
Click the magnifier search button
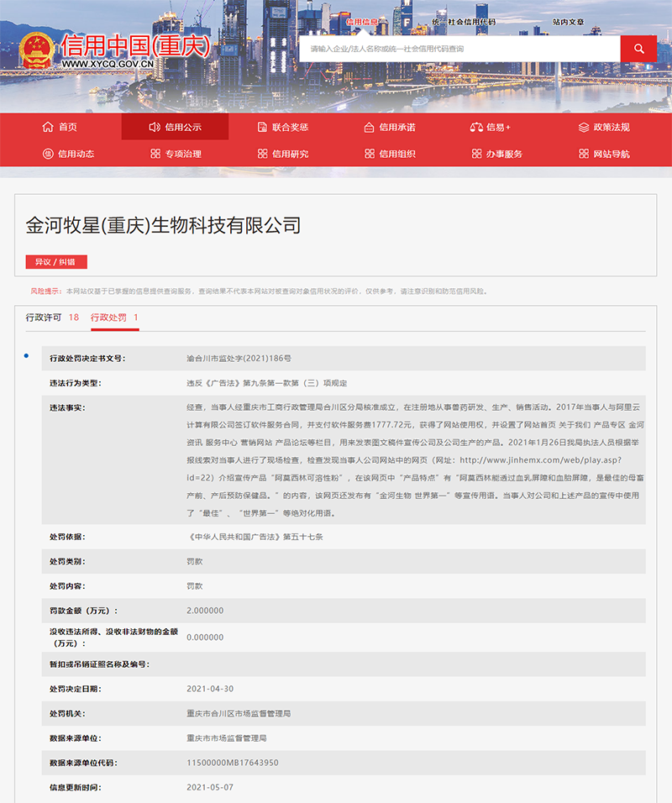coord(638,49)
